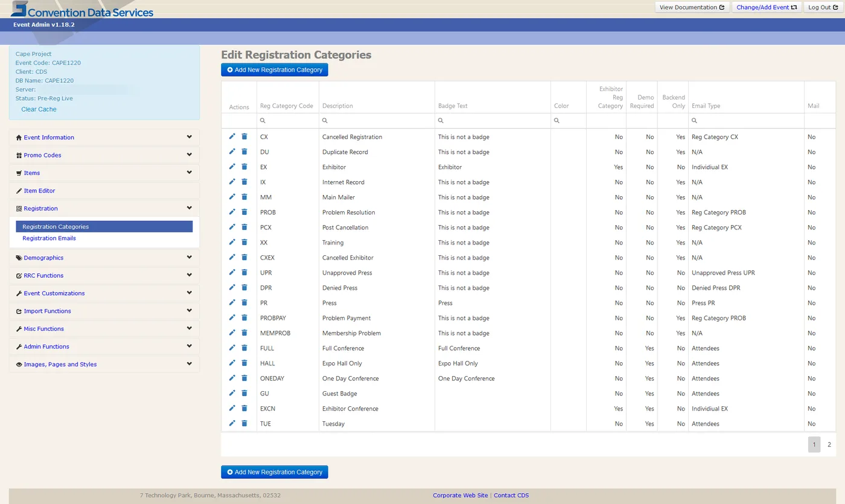Expand the Event Customizations section chevron
This screenshot has height=504, width=845.
click(x=190, y=292)
